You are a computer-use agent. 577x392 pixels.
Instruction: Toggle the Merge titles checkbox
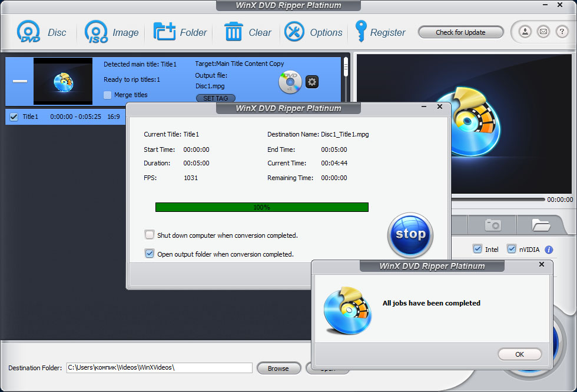[107, 95]
